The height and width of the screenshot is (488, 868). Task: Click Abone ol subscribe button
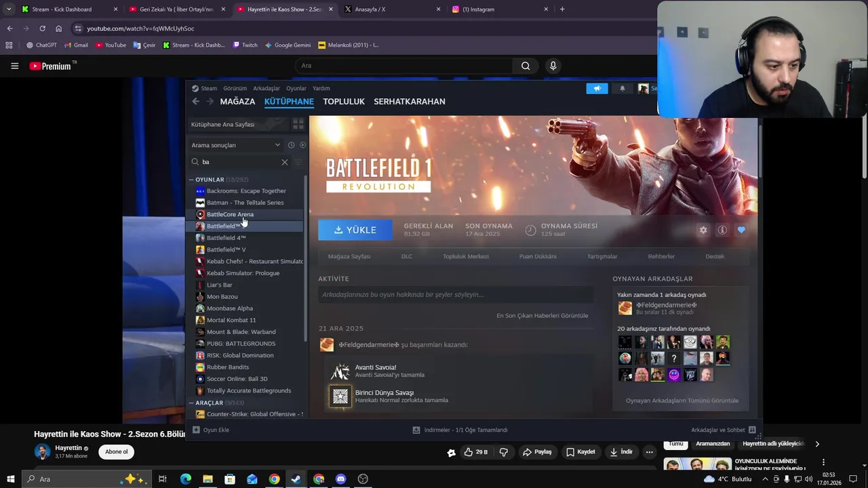click(117, 452)
